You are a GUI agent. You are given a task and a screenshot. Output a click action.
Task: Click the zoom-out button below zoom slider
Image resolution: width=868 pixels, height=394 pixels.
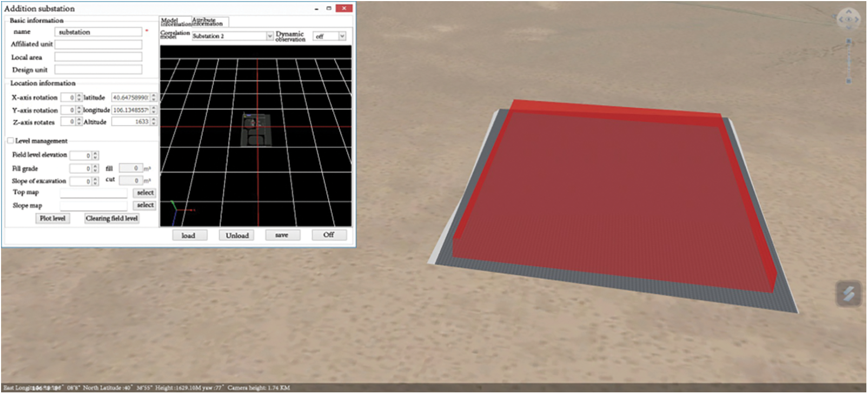pos(849,81)
